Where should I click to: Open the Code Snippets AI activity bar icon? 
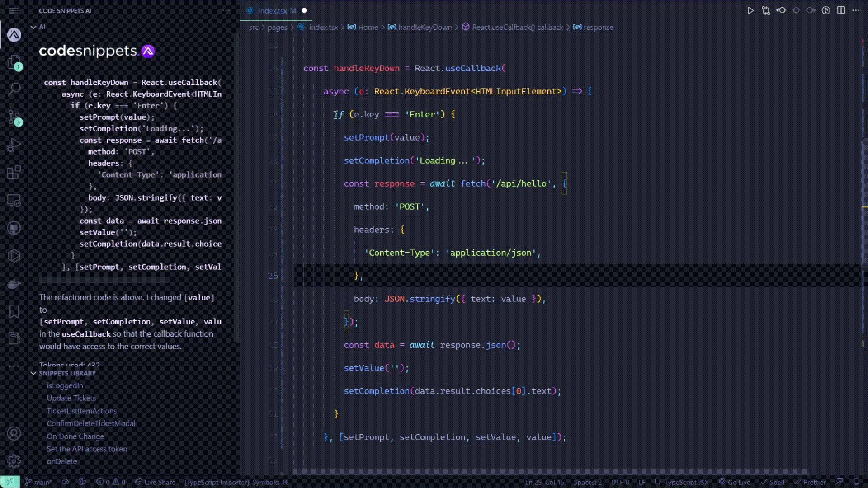click(14, 35)
